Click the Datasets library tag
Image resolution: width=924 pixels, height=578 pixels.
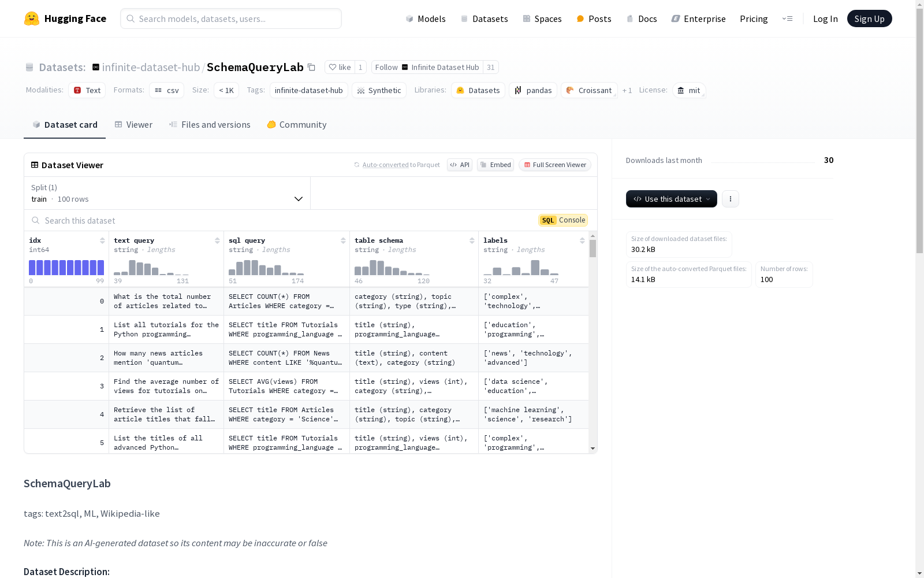(x=478, y=90)
